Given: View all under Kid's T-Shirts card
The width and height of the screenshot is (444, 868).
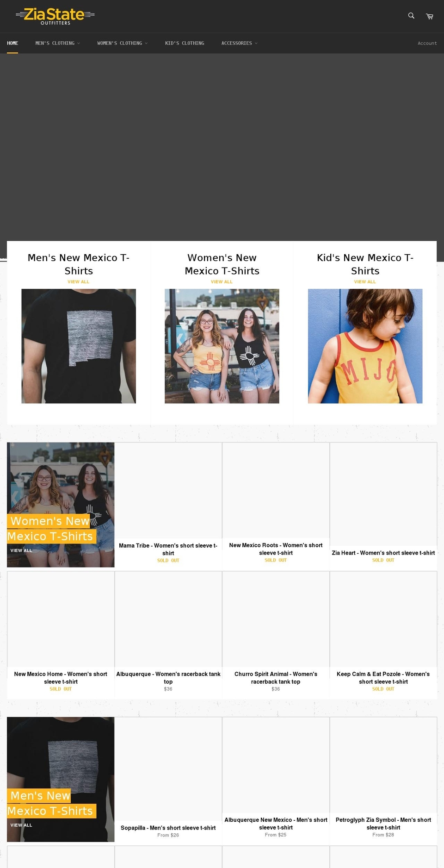Looking at the screenshot, I should tap(365, 281).
